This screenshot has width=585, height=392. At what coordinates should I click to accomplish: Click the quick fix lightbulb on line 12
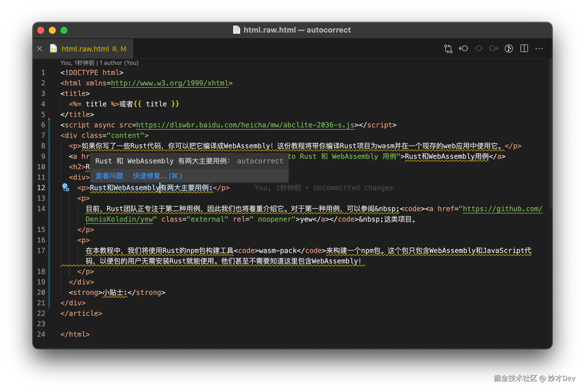pos(65,187)
